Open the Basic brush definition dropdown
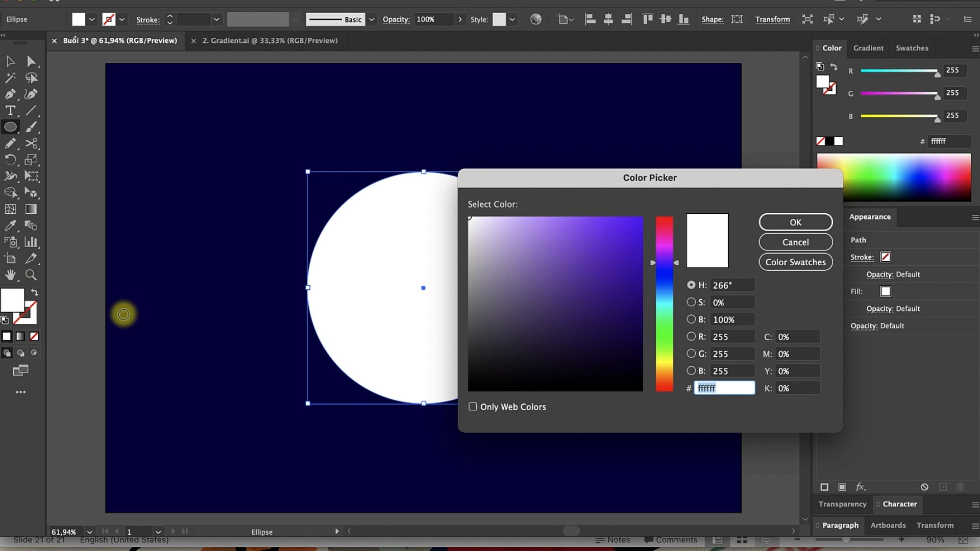 click(x=372, y=19)
